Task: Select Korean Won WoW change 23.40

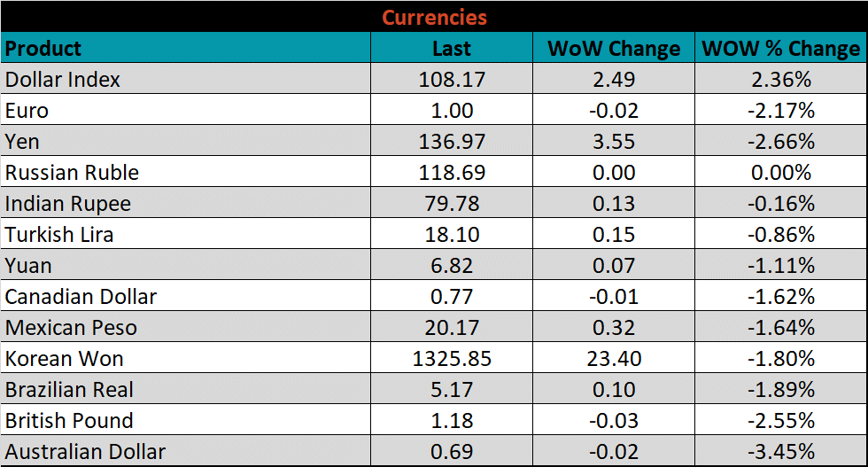Action: (x=614, y=359)
